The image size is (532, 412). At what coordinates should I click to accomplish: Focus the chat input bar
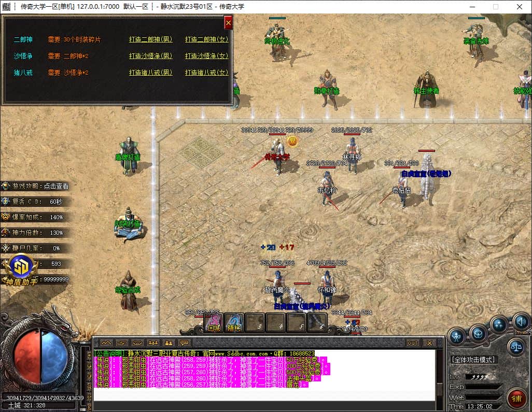[264, 406]
